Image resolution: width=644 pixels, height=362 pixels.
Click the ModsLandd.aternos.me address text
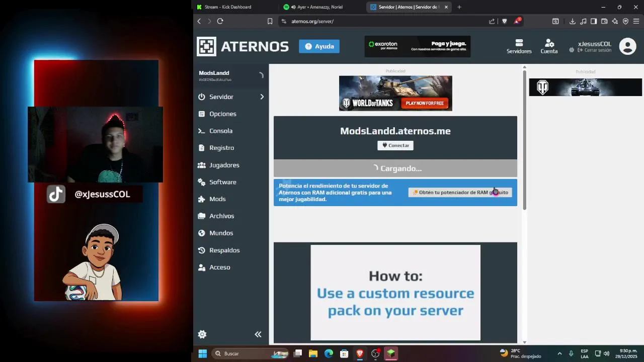395,131
